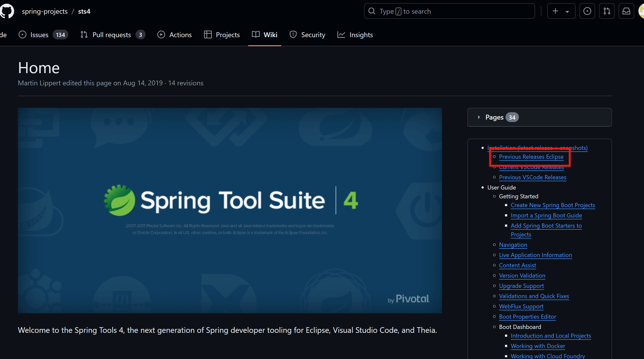
Task: Click the GitHub Octocat logo
Action: [7, 11]
